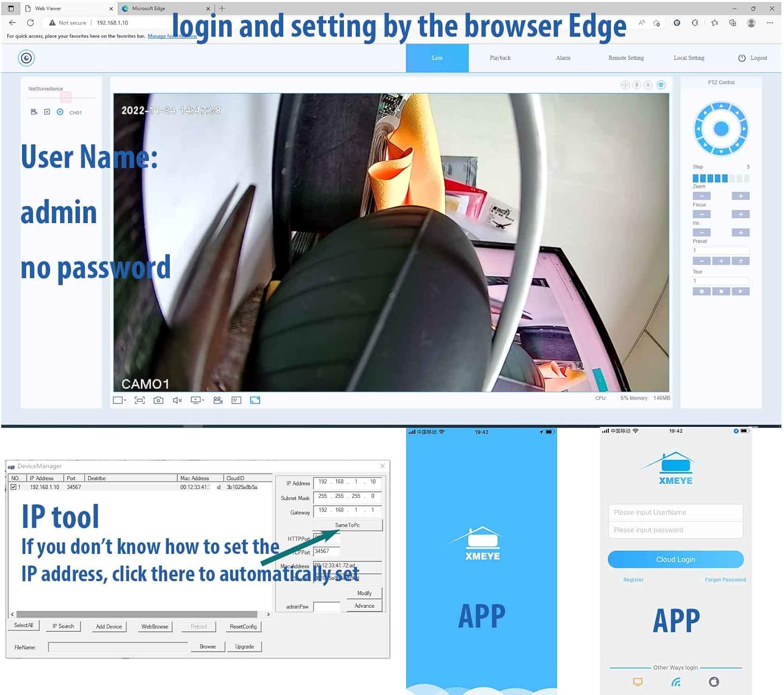This screenshot has width=784, height=695.
Task: Open browser new tab plus button
Action: point(222,8)
